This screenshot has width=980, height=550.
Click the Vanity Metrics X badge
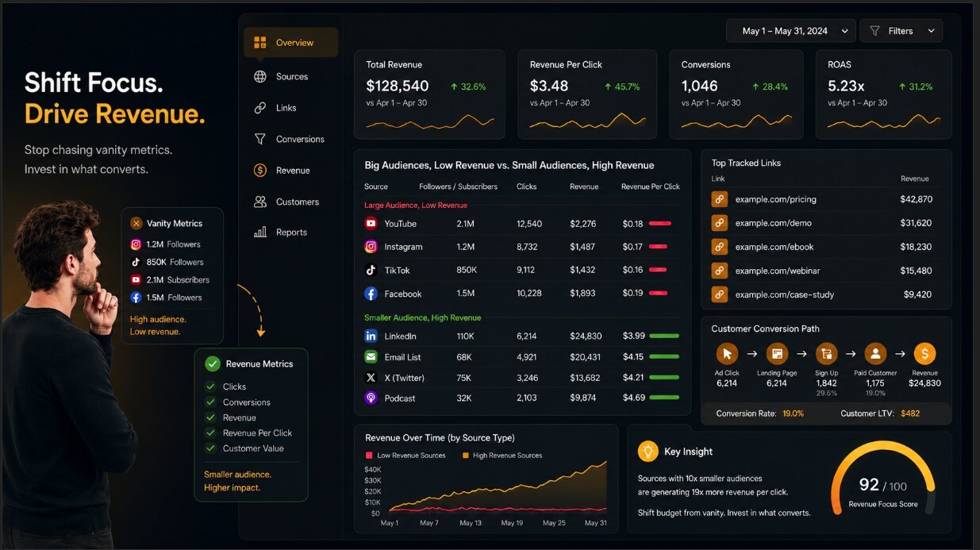136,224
